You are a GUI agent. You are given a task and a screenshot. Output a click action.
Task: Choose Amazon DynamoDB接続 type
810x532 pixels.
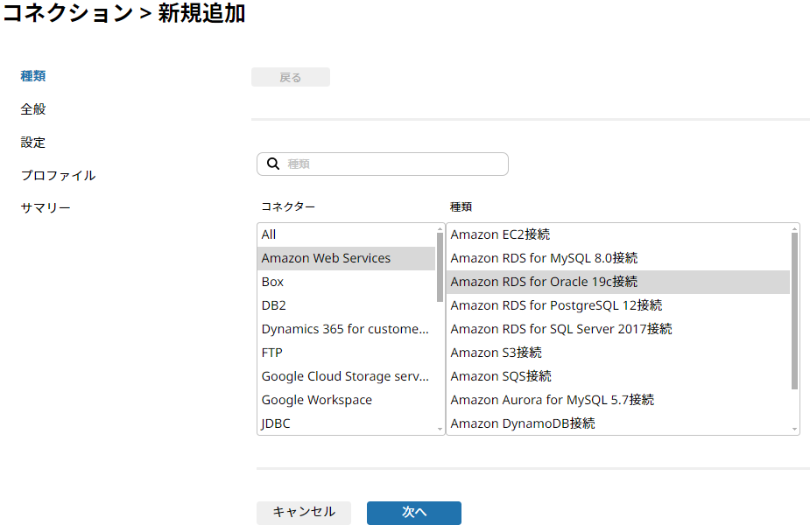click(x=618, y=423)
